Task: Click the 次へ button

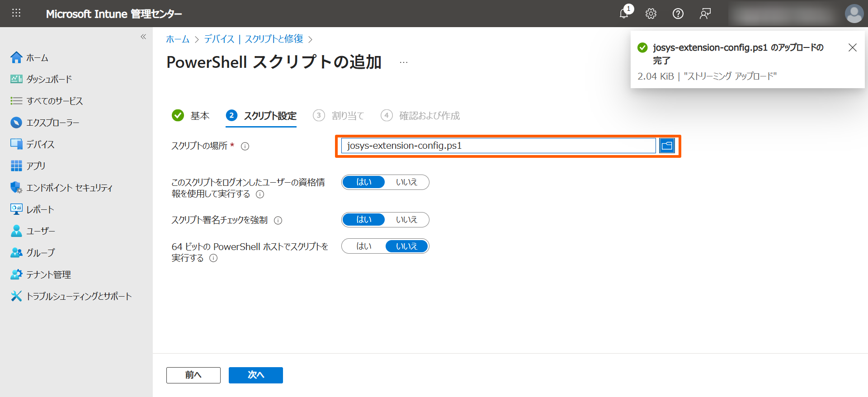Action: pyautogui.click(x=255, y=375)
